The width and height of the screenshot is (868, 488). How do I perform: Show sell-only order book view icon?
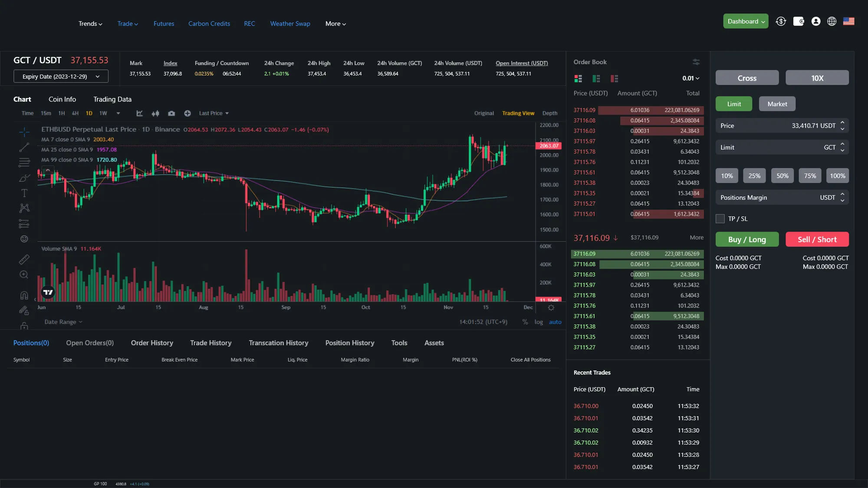(x=614, y=79)
